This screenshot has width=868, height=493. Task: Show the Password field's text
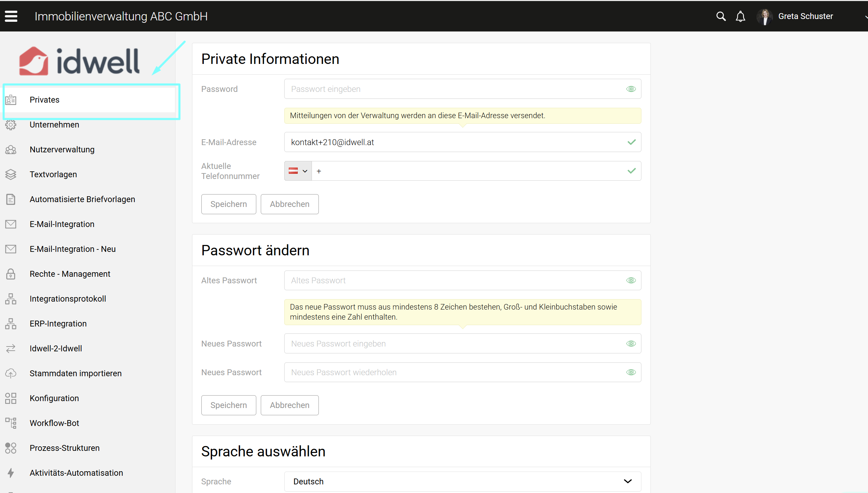coord(631,89)
